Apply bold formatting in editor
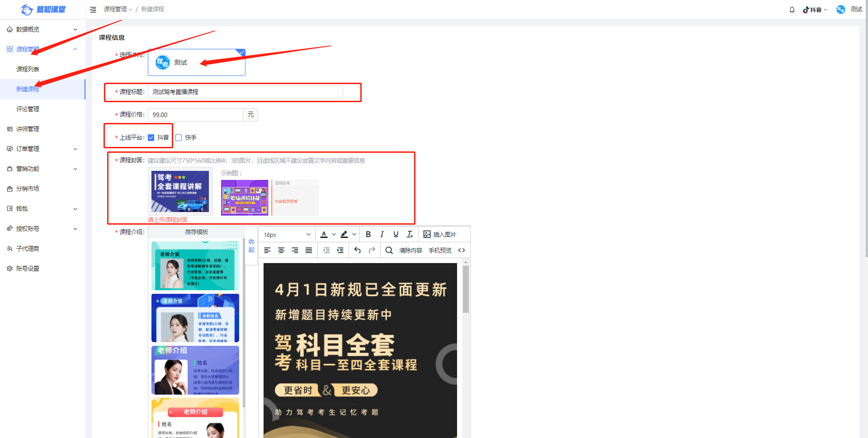Image resolution: width=868 pixels, height=438 pixels. pos(368,234)
